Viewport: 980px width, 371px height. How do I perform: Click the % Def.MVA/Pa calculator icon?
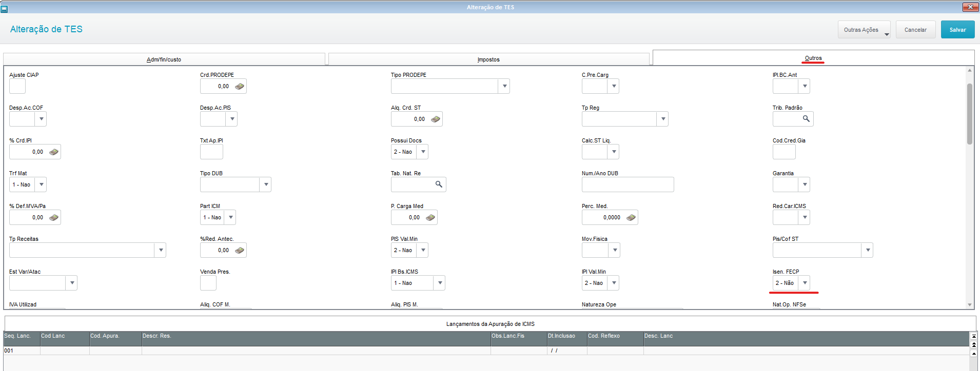[x=54, y=218]
